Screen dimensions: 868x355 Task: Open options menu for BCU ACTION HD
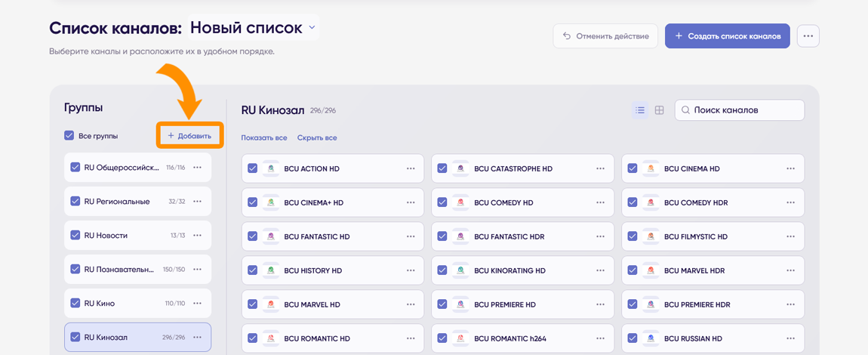[x=411, y=168]
